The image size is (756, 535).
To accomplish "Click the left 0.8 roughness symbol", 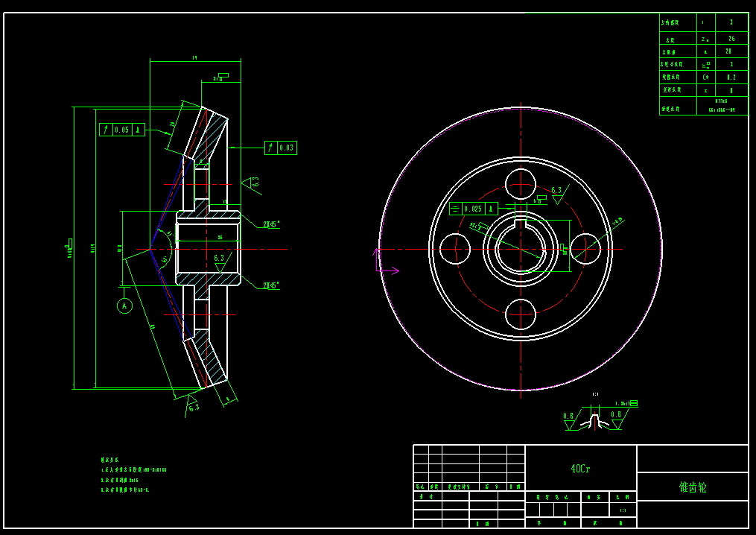I will [569, 420].
